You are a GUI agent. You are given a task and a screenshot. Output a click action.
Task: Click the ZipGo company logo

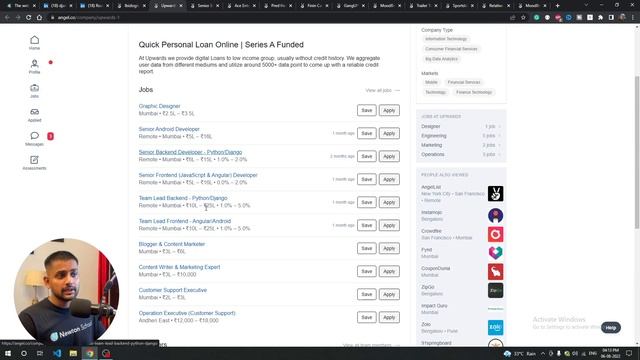496,291
